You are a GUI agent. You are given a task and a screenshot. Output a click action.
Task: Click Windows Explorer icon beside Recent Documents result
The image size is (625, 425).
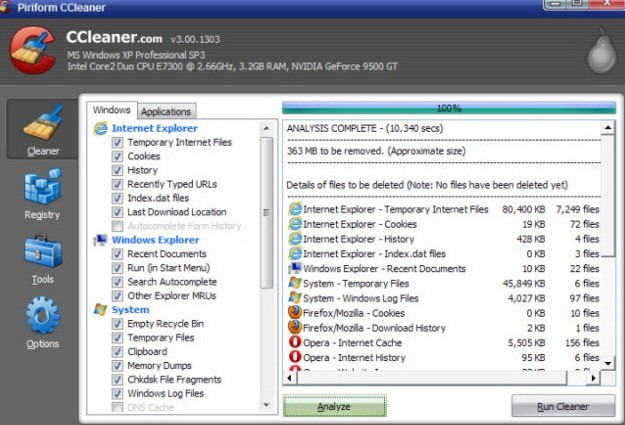295,268
